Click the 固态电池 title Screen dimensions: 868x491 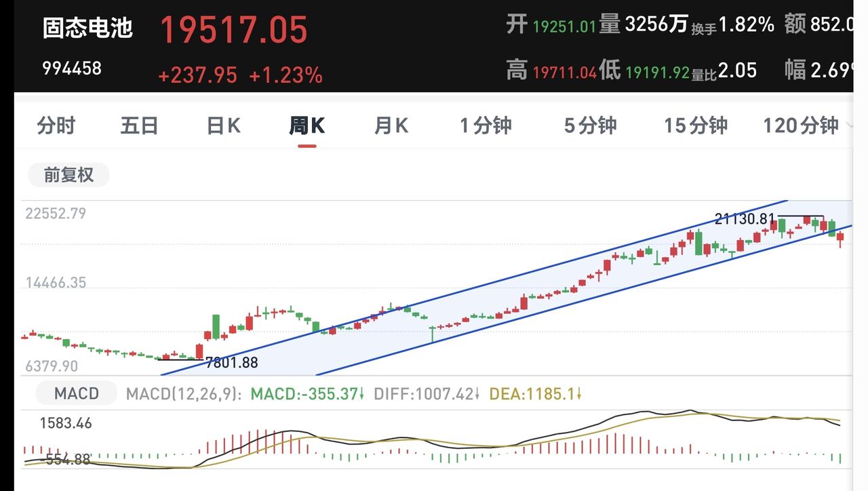pyautogui.click(x=87, y=28)
